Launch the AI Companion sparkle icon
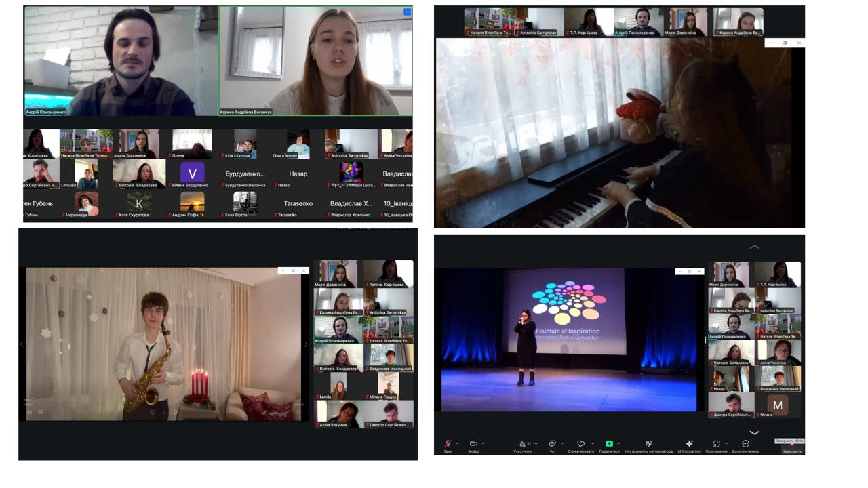Screen dimensions: 868x488 point(690,444)
